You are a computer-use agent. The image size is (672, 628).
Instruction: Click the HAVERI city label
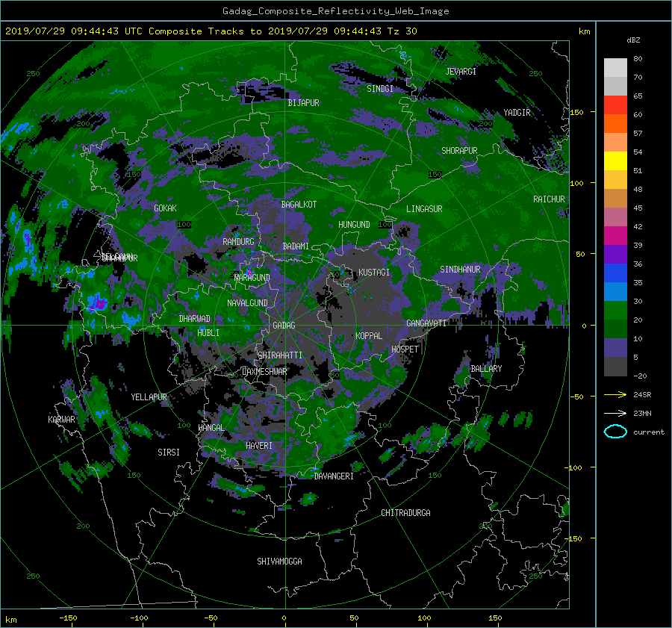pyautogui.click(x=259, y=446)
